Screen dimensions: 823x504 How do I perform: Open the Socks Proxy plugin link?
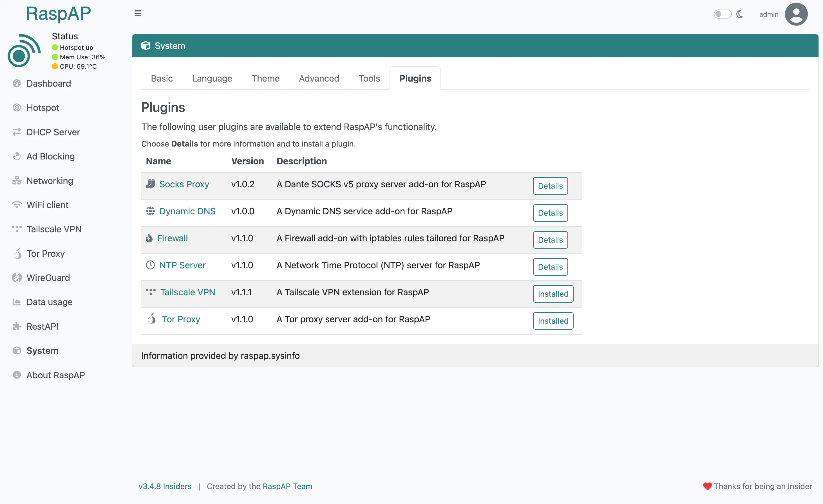click(x=184, y=184)
